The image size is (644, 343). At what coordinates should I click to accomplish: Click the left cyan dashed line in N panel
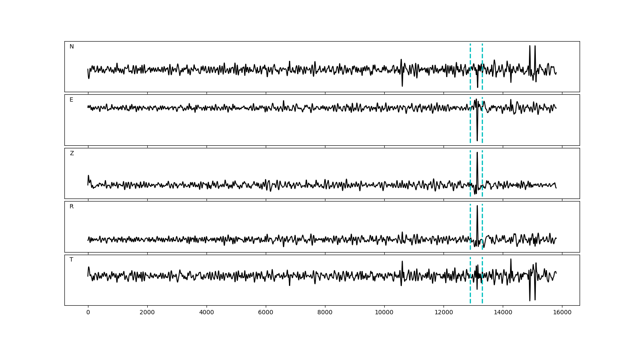point(470,56)
